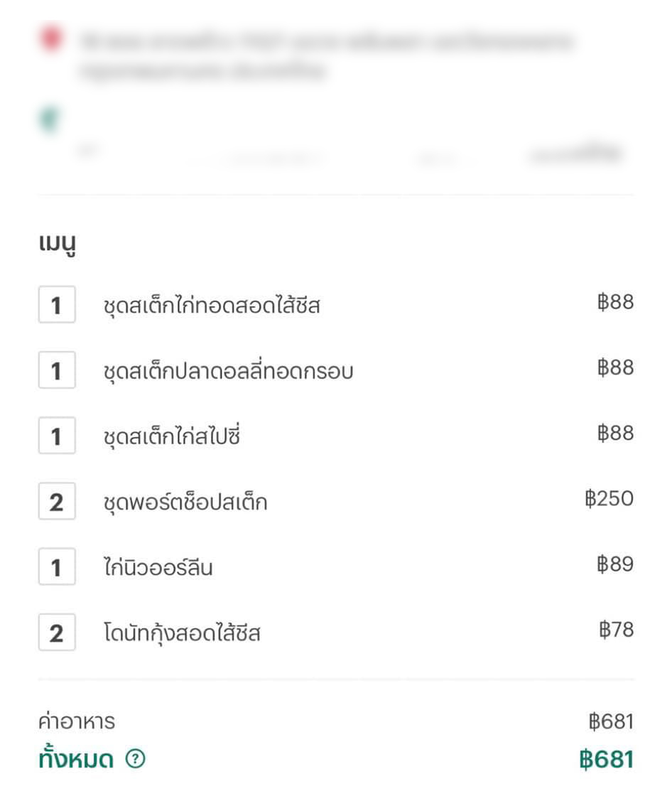
Task: Tap the red location pin icon
Action: (50, 38)
